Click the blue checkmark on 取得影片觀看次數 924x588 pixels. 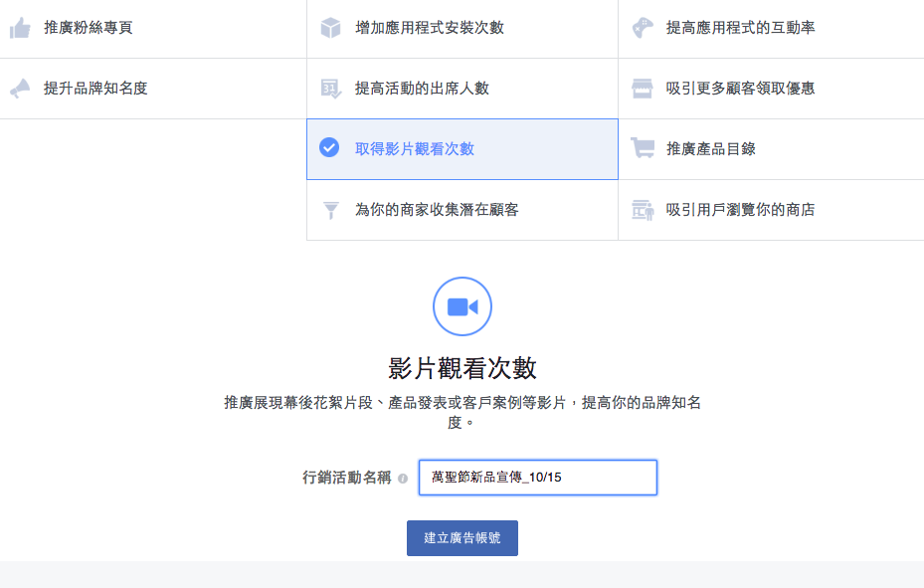pyautogui.click(x=329, y=148)
